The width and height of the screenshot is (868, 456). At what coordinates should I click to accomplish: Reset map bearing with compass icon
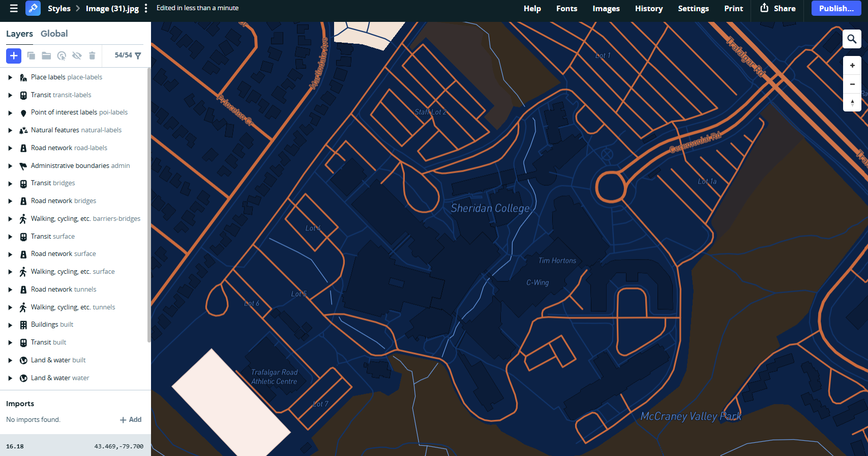[x=852, y=103]
